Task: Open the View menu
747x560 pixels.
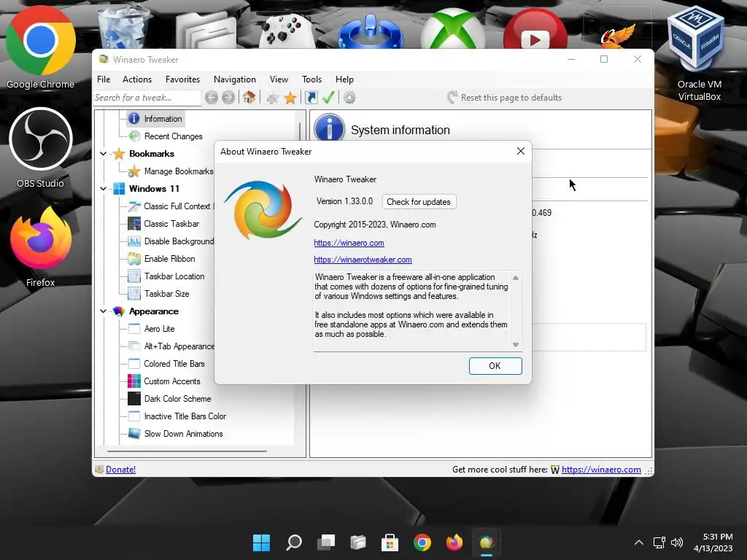Action: (279, 79)
